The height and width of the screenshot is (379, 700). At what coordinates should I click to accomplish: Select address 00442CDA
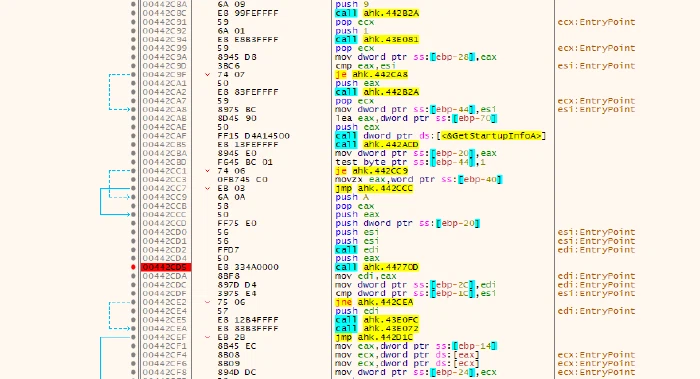(x=164, y=276)
